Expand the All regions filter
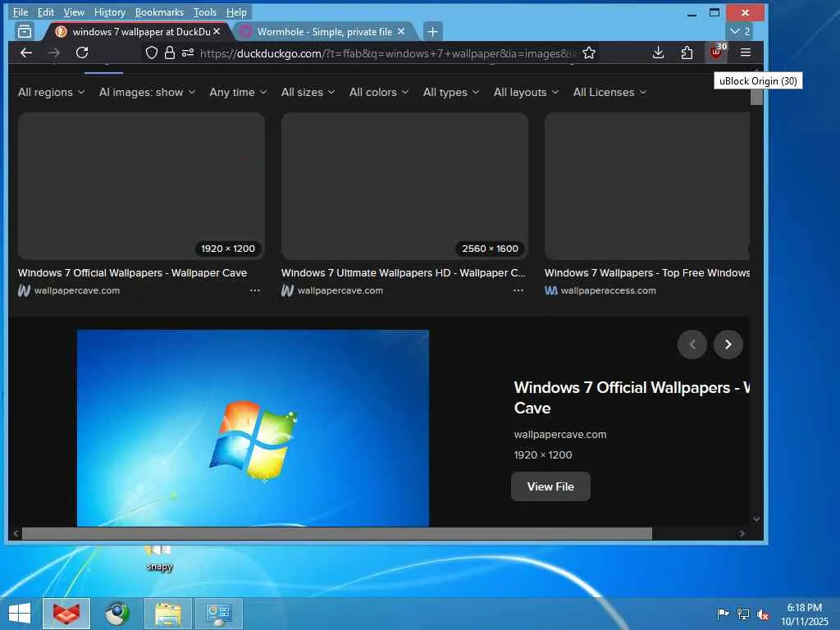Viewport: 840px width, 630px height. [52, 92]
